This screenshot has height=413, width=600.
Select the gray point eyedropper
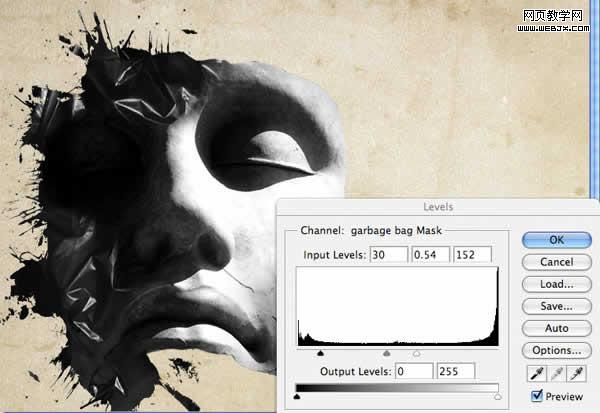coord(557,374)
